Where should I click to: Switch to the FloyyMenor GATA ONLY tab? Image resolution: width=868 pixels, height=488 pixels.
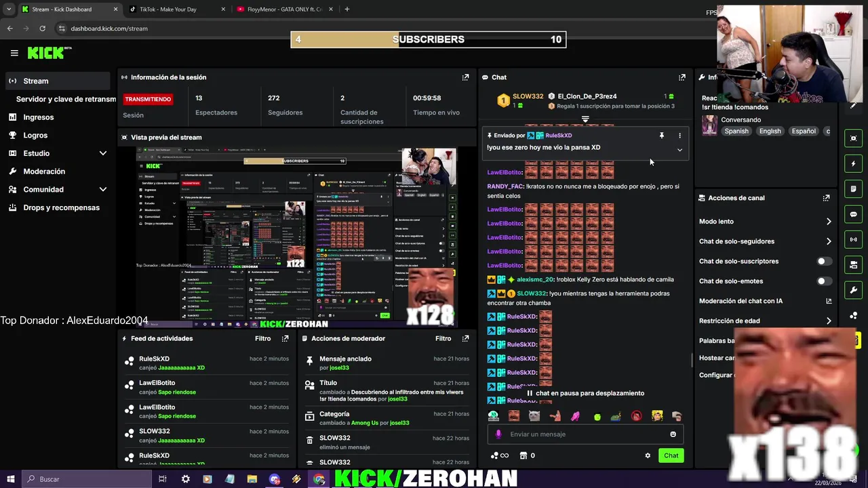(285, 9)
